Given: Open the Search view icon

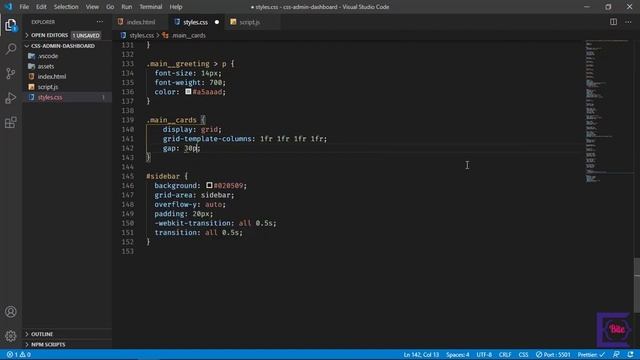Looking at the screenshot, I should tap(11, 49).
